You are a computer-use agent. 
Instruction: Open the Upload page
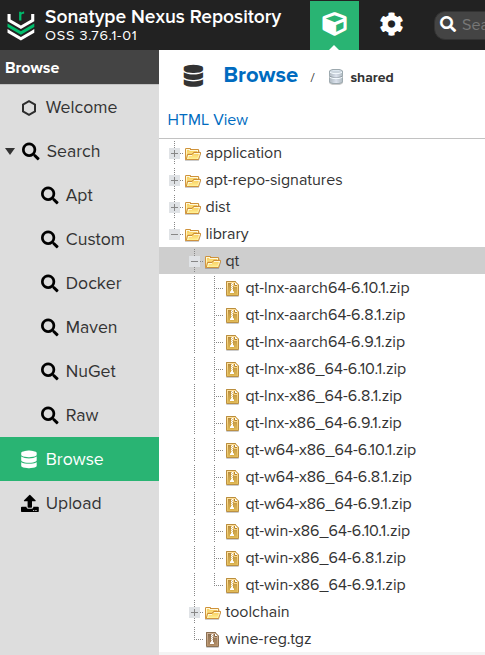79,503
